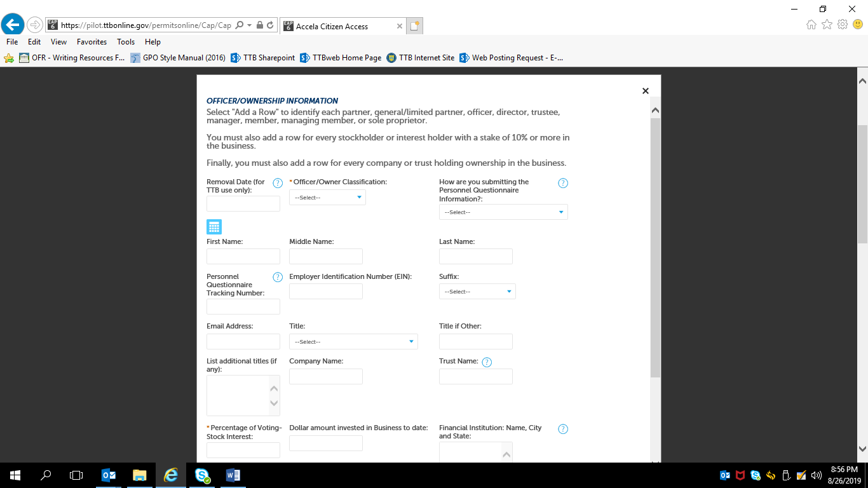The image size is (868, 488).
Task: Show help for Removal Date field
Action: [x=278, y=183]
